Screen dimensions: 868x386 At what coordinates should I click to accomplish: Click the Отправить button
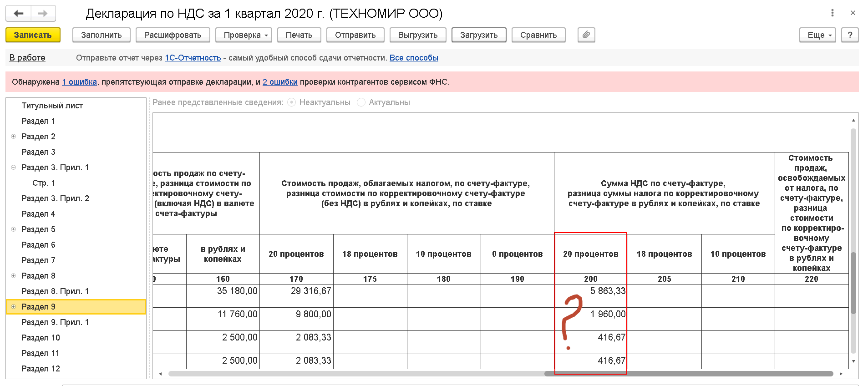[x=355, y=35]
